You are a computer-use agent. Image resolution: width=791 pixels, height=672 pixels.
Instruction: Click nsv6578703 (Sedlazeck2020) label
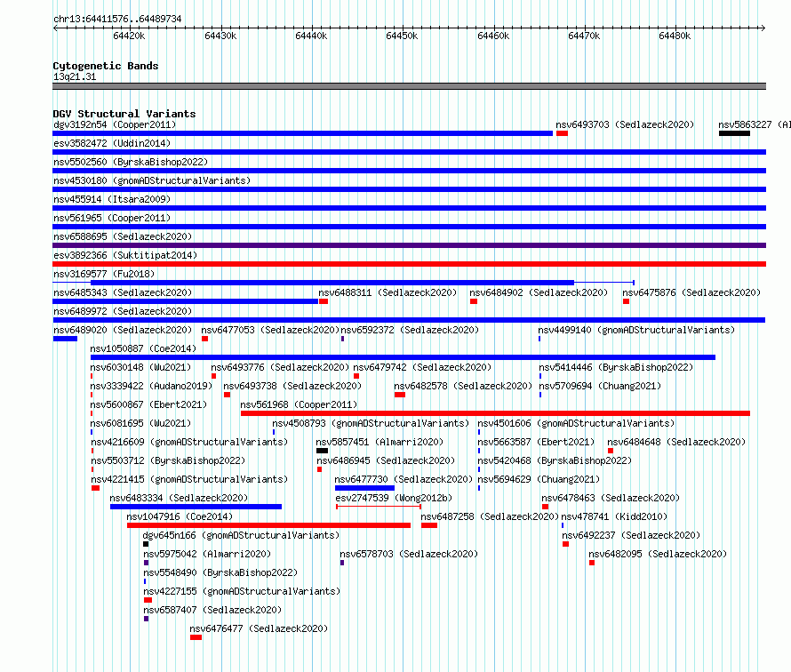(409, 554)
